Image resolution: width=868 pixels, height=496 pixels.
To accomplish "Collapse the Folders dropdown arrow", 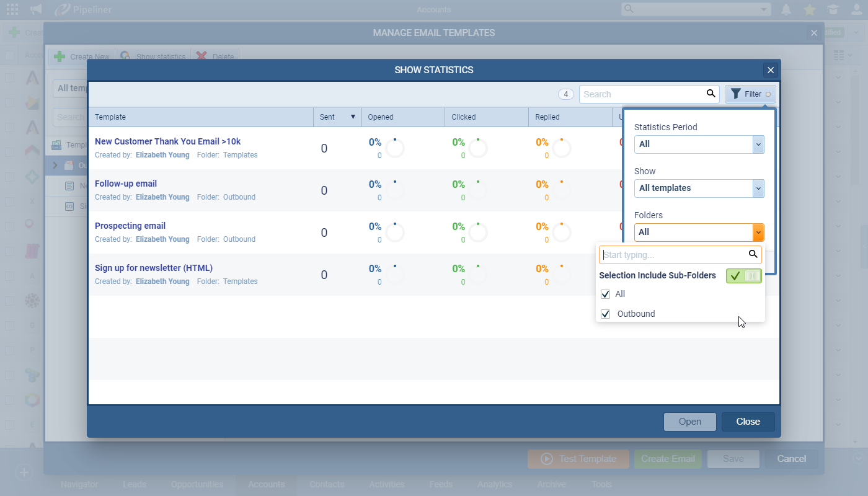I will [758, 232].
